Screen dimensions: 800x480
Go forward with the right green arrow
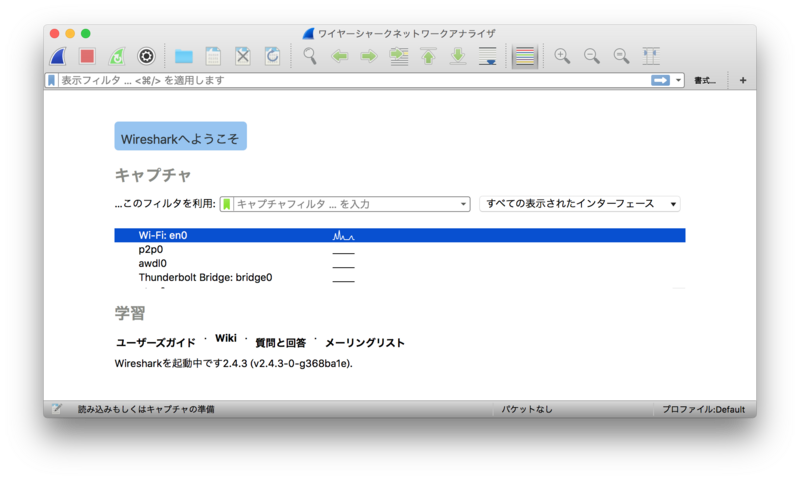tap(369, 56)
